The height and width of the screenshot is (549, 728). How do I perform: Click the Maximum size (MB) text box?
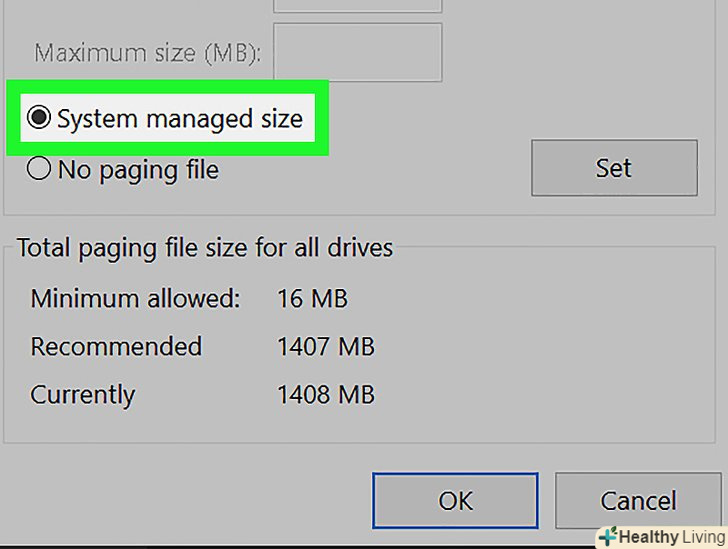(x=357, y=52)
